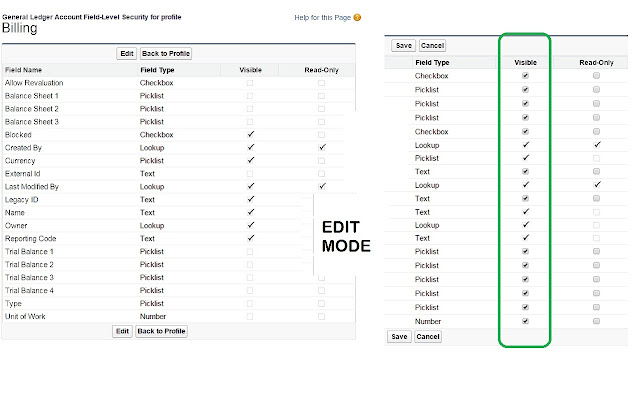Click Visible box for External Id
This screenshot has height=400, width=640.
[x=250, y=173]
